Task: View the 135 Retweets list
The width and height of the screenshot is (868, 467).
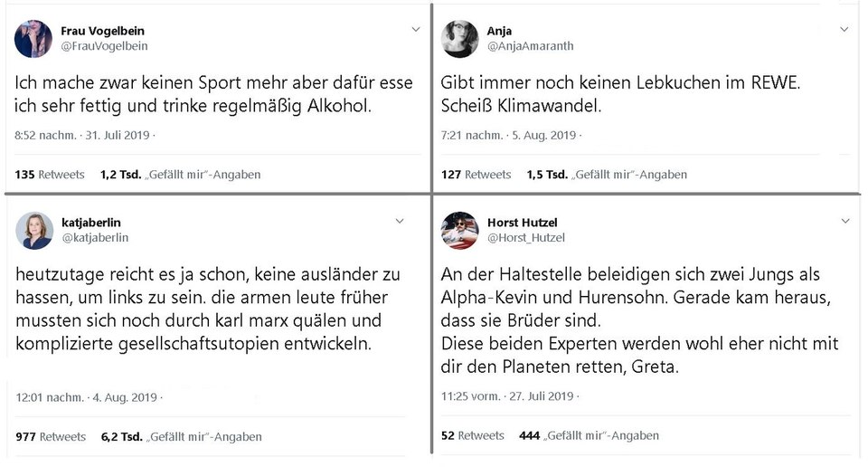Action: pos(49,175)
